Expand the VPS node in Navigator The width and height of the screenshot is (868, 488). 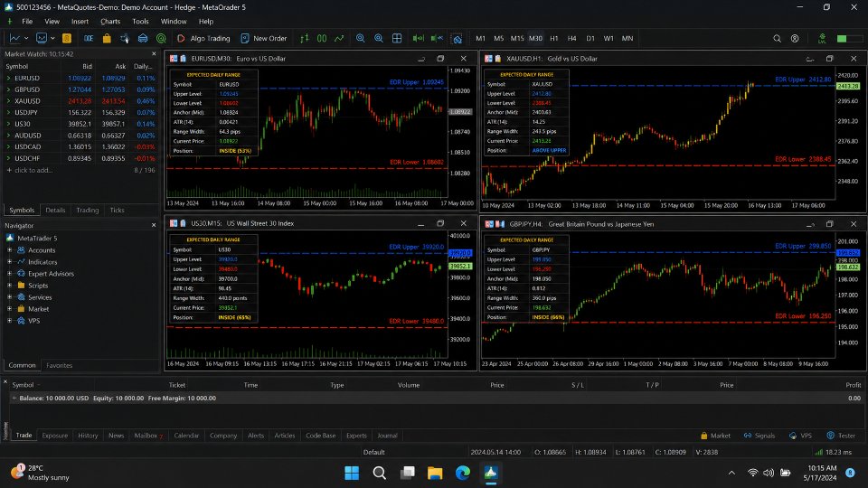point(9,320)
